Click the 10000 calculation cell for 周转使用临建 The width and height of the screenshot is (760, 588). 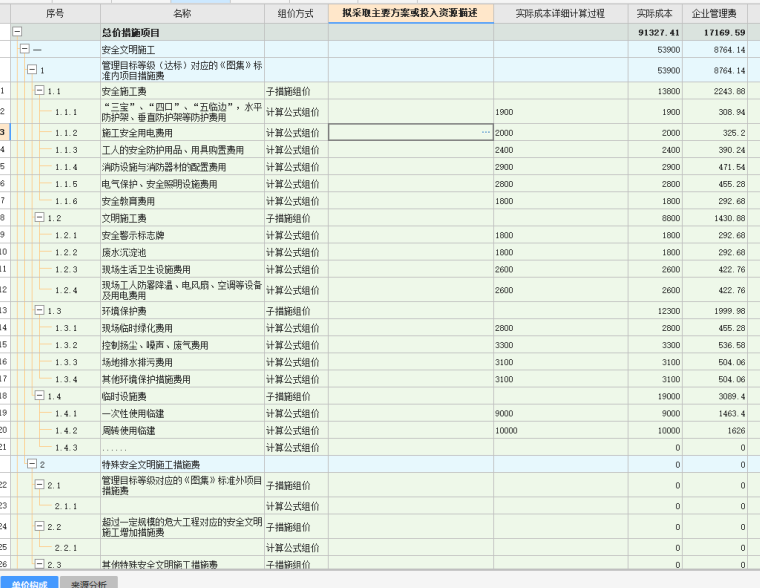(x=561, y=430)
